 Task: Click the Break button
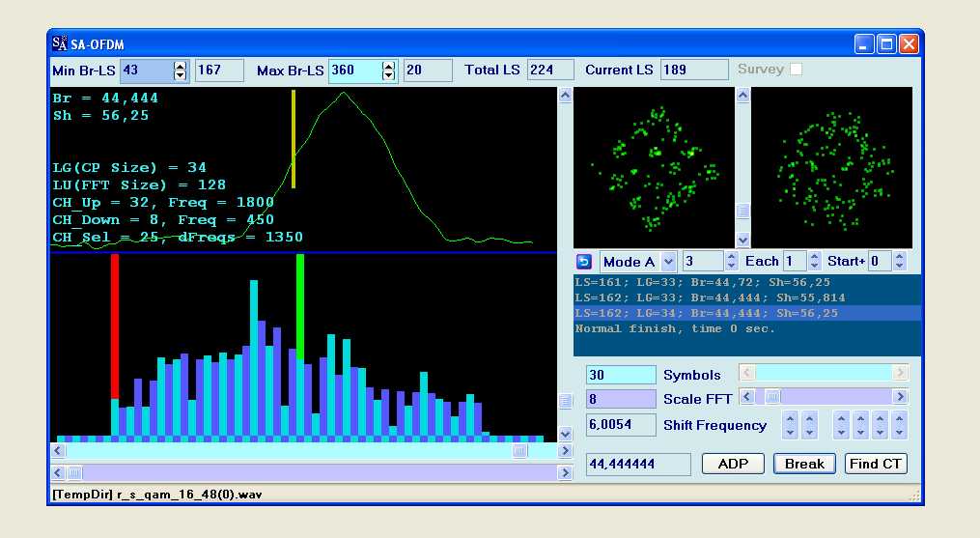(804, 464)
